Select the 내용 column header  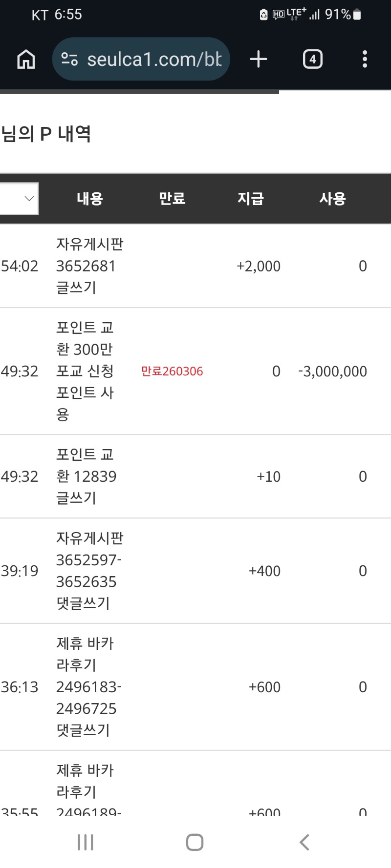(90, 199)
